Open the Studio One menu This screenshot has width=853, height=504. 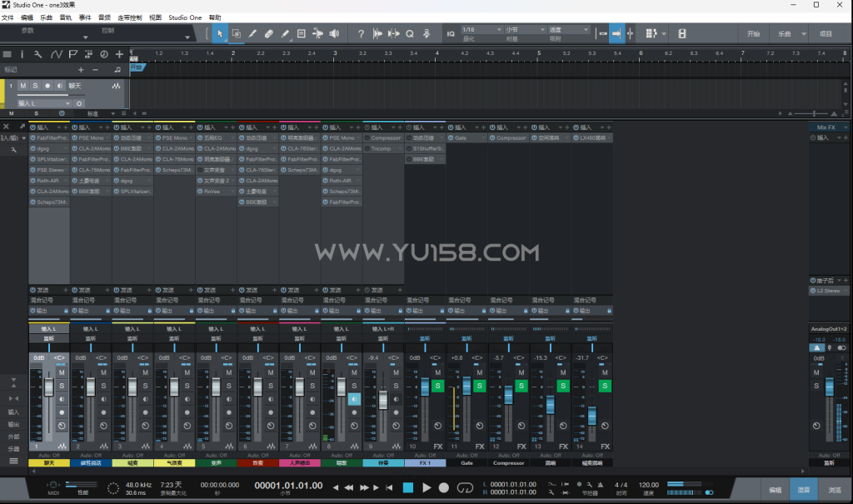(184, 17)
